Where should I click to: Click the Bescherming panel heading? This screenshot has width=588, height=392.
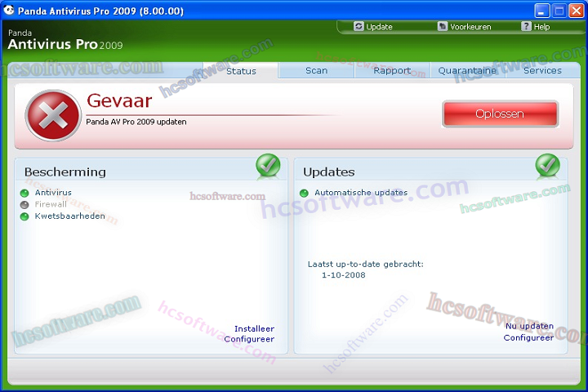tap(65, 171)
